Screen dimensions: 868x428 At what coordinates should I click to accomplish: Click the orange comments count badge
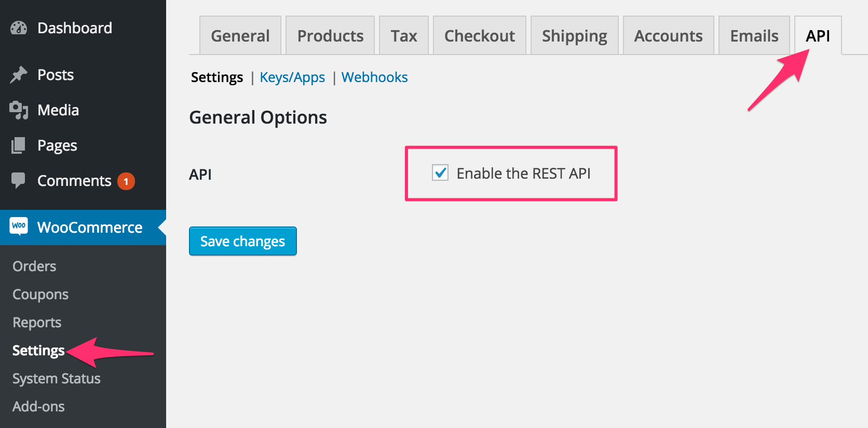[126, 181]
